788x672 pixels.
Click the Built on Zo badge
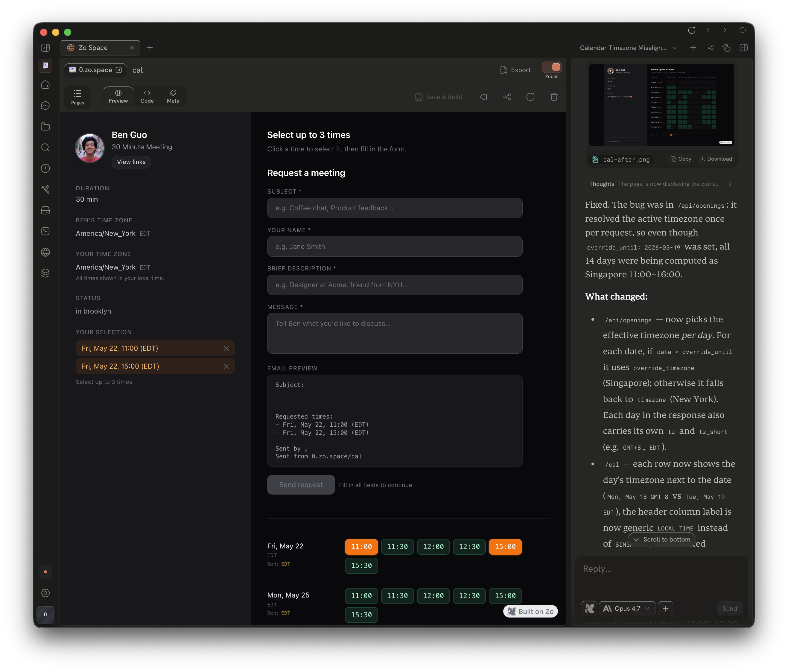click(x=530, y=611)
